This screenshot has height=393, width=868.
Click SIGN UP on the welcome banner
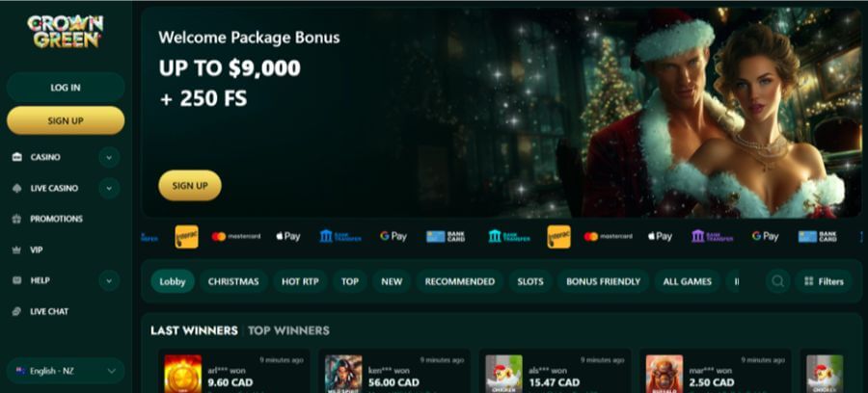point(190,185)
